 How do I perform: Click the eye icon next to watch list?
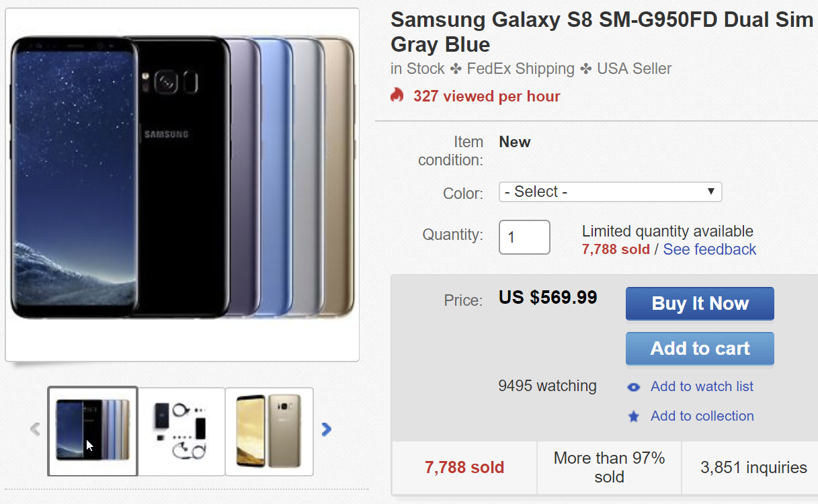(632, 386)
